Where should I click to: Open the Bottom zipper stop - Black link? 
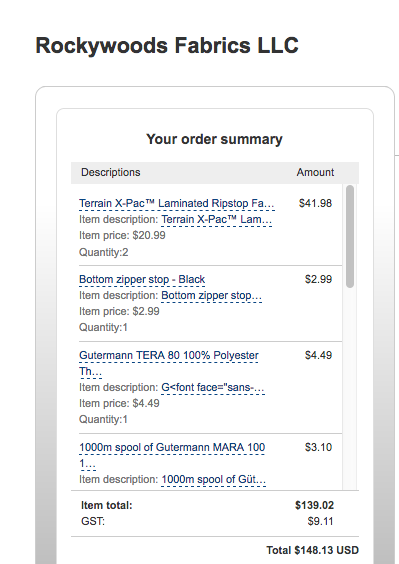(142, 279)
